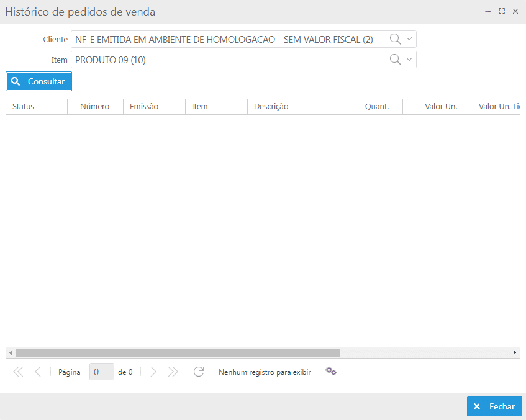Click the search magnifier in Item field
The height and width of the screenshot is (420, 526).
395,60
